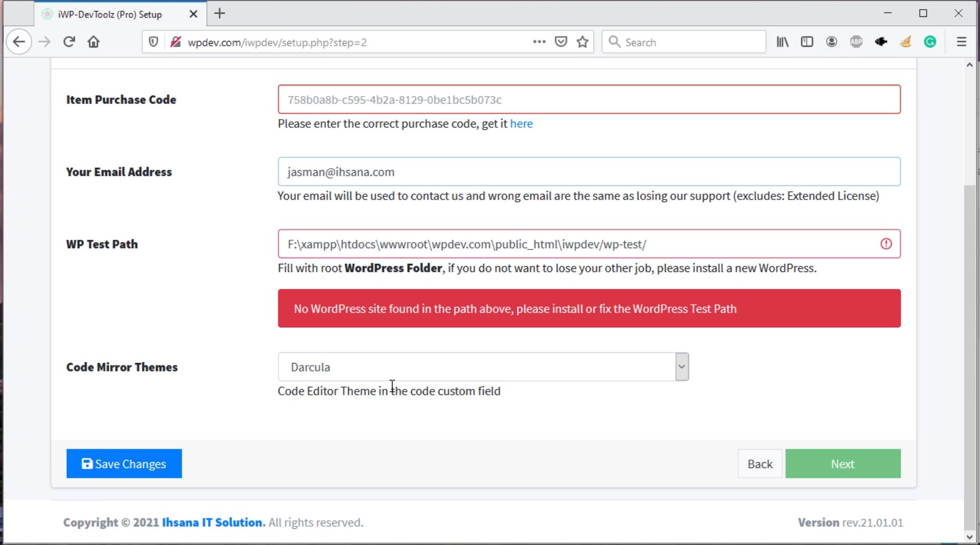The image size is (980, 545).
Task: Toggle the sidebar view icon
Action: pos(807,42)
